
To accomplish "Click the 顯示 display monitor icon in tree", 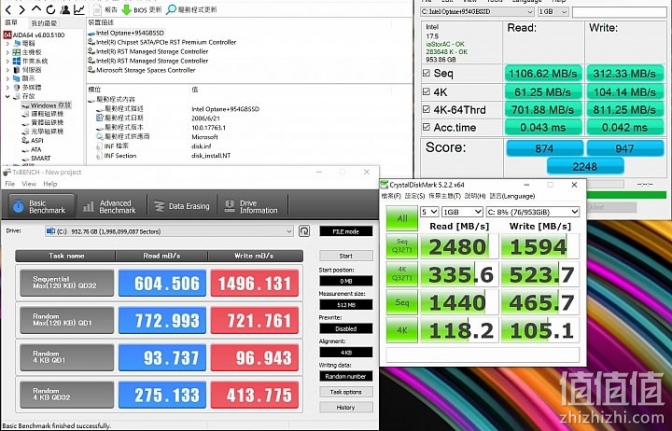I will [17, 78].
